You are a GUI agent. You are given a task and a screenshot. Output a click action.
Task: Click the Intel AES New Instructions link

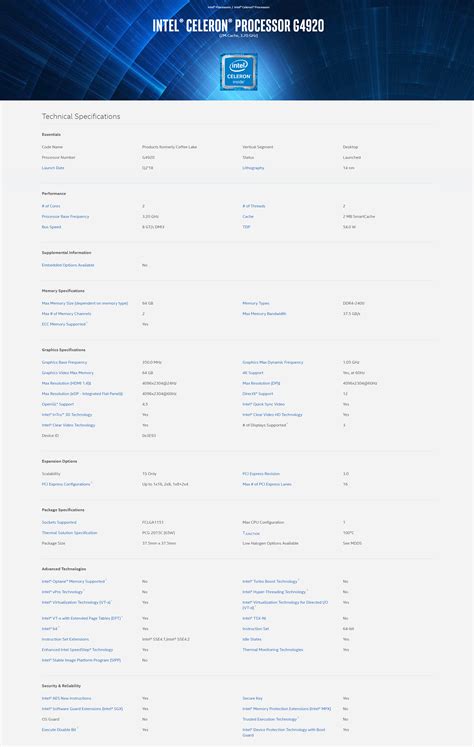pyautogui.click(x=66, y=698)
